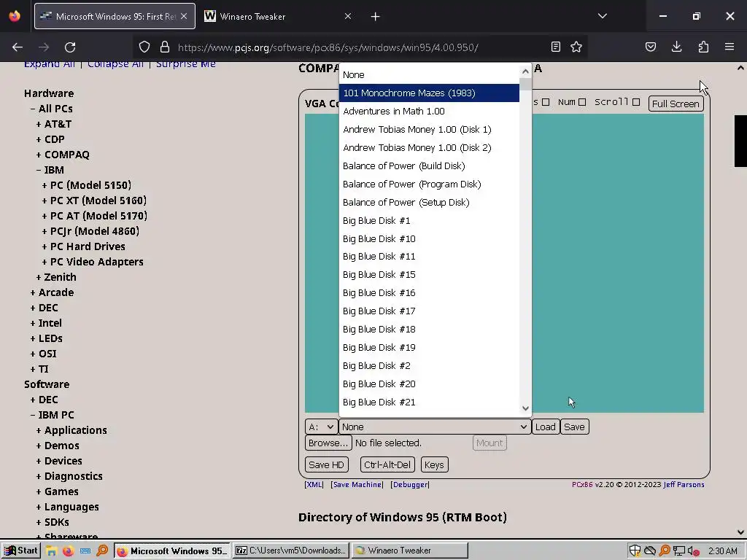
Task: Send Ctrl-Alt-Del to the machine
Action: click(x=387, y=464)
